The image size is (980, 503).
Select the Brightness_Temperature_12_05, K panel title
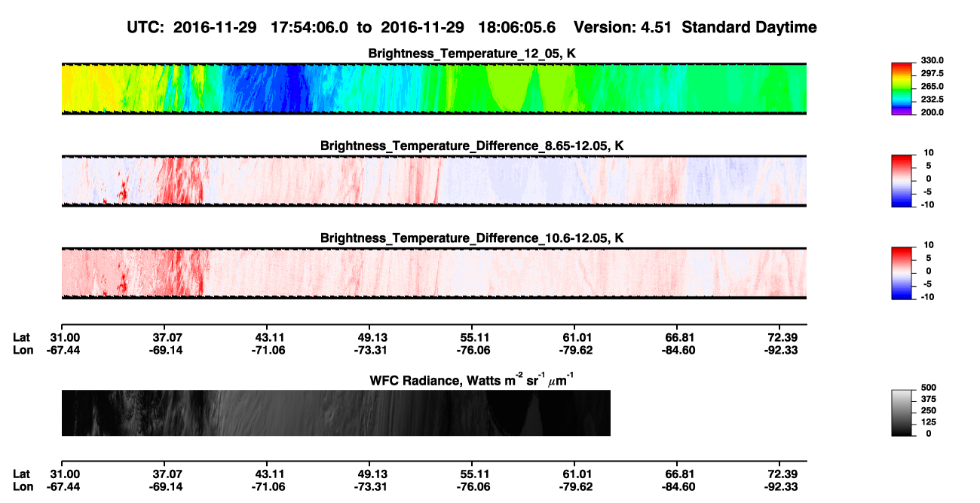(x=472, y=54)
